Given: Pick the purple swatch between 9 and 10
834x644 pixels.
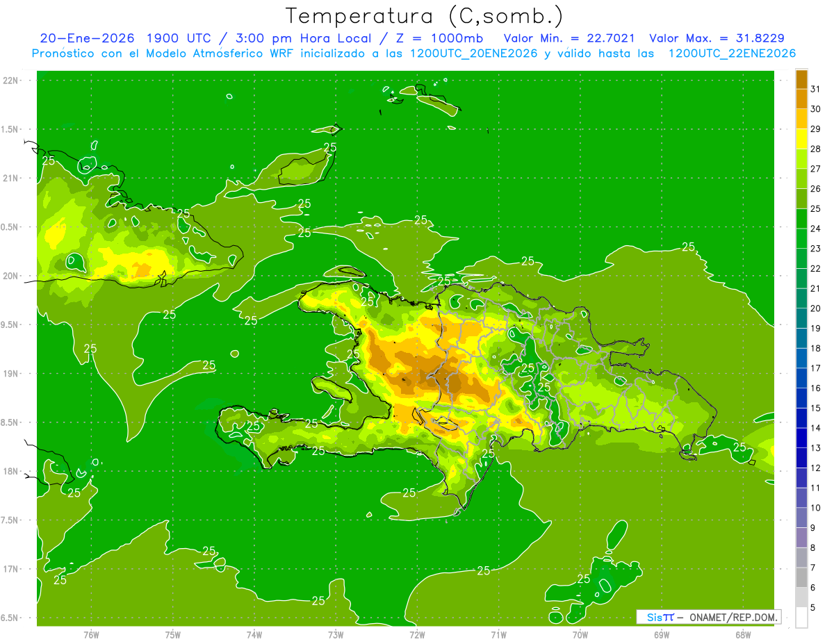Looking at the screenshot, I should [x=801, y=518].
